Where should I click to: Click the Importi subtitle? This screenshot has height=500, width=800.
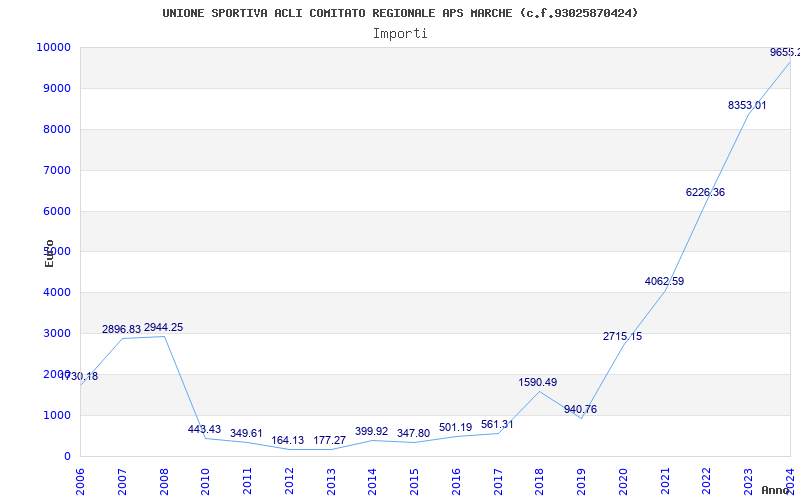point(400,34)
